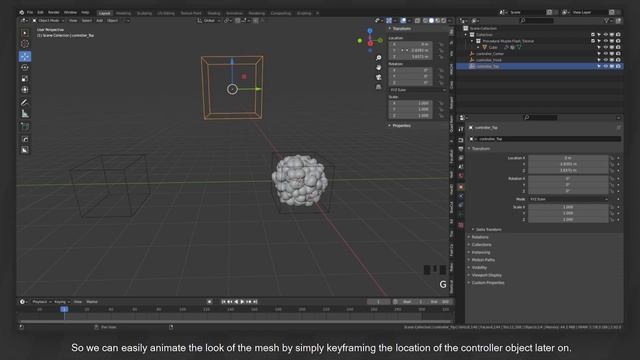Click the blue current-frame marker on timeline
The width and height of the screenshot is (640, 360).
pos(64,309)
